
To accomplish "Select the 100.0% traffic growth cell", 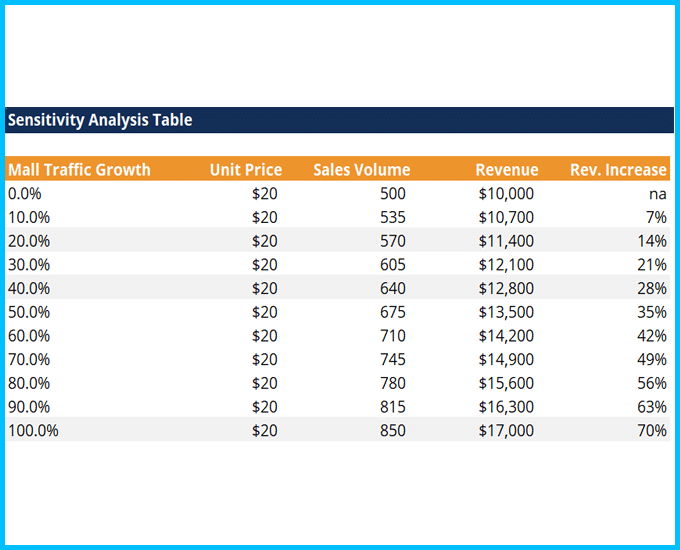I will (x=33, y=430).
